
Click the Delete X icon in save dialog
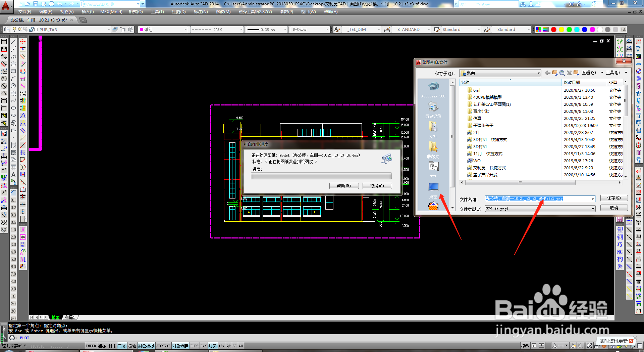point(569,73)
